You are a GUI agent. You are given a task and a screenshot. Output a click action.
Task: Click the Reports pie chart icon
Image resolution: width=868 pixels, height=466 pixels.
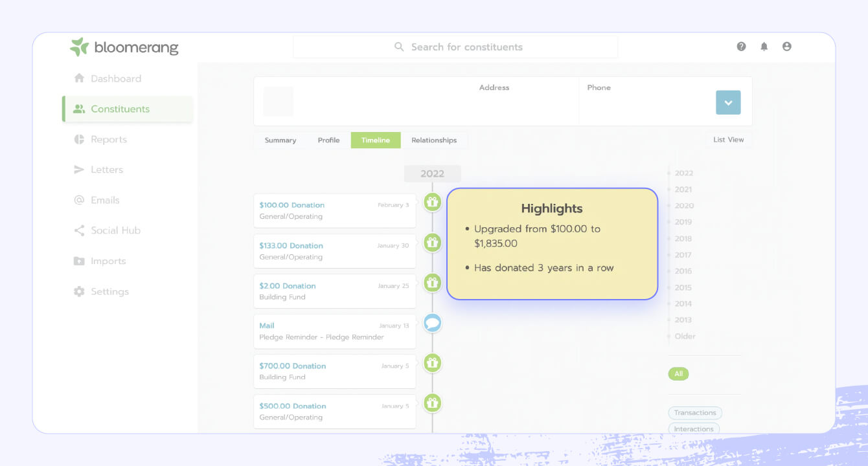79,139
